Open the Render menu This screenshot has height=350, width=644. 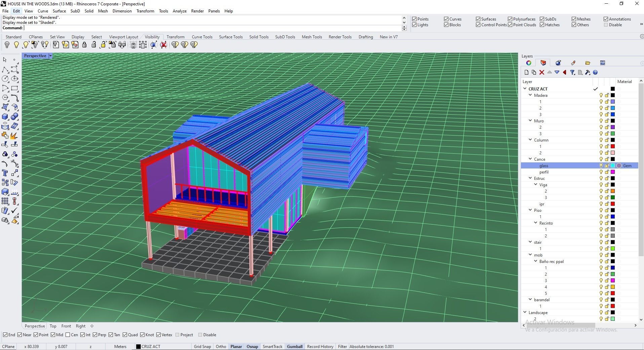tap(197, 11)
